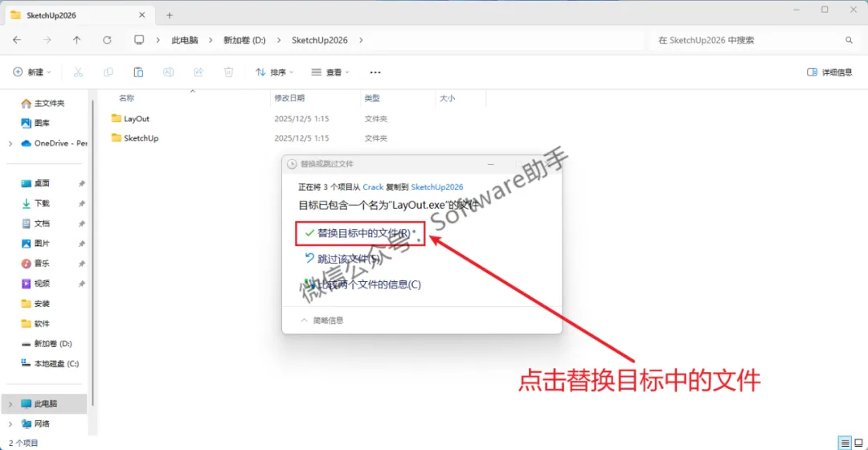Open the 查看 (View) dropdown
The height and width of the screenshot is (450, 868).
[x=330, y=72]
